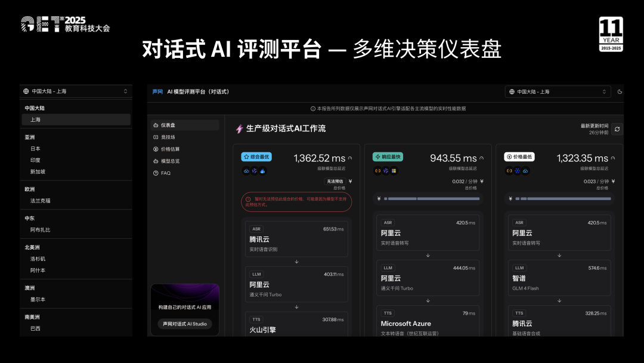Click the refresh icon beside 最新更新时间

coord(617,129)
